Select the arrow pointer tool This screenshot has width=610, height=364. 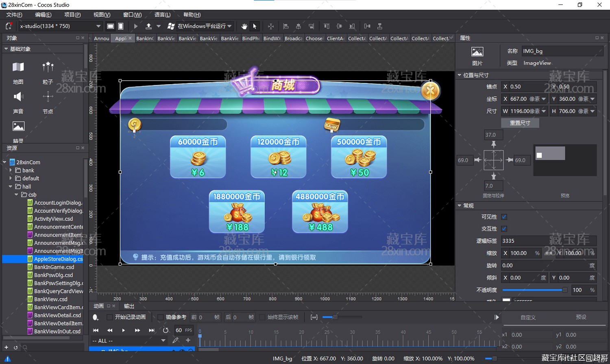(255, 26)
